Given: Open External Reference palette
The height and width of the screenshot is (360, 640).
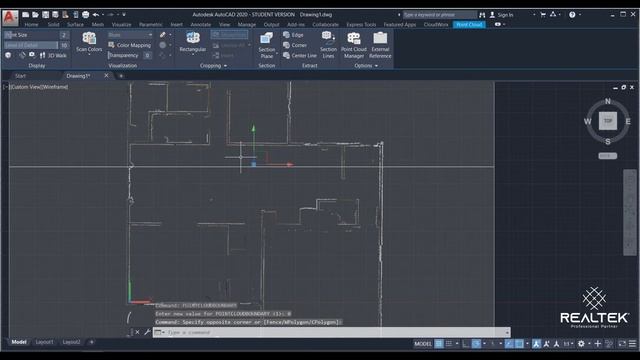Looking at the screenshot, I should [380, 45].
